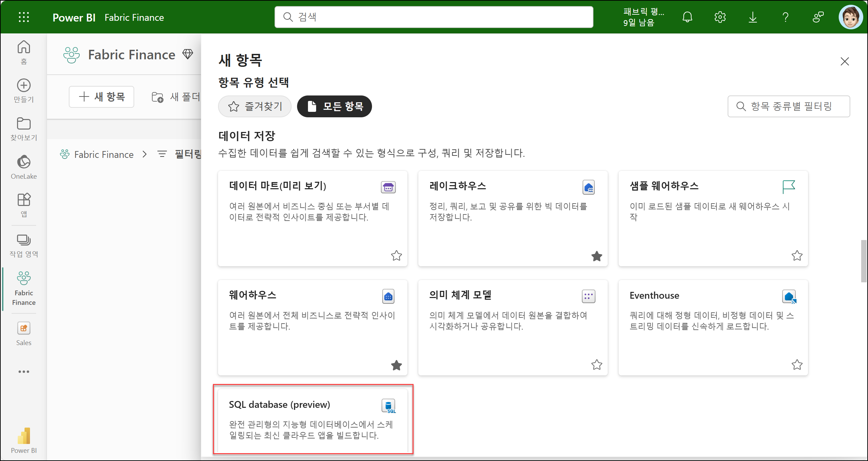
Task: Switch to 즐겨찾기 tab
Action: coord(254,106)
